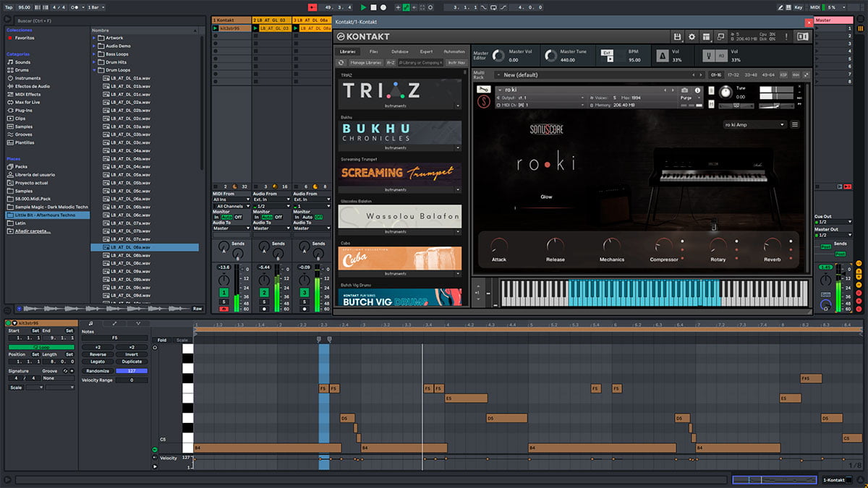This screenshot has width=868, height=488.
Task: Click the Duplicate button
Action: point(132,361)
